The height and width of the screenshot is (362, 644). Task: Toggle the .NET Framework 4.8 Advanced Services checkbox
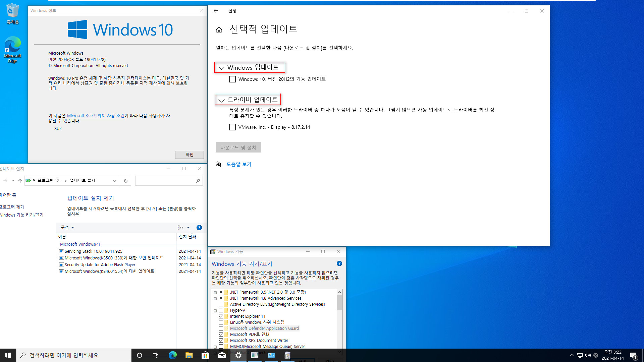pos(221,298)
